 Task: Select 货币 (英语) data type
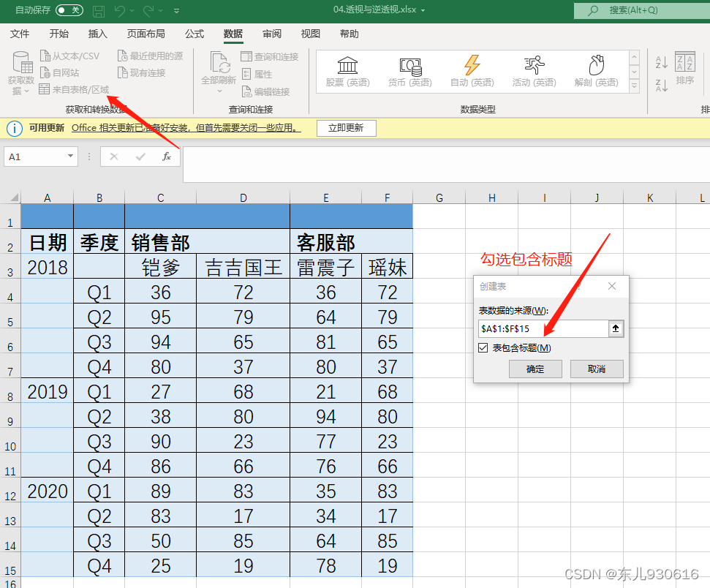pyautogui.click(x=410, y=72)
